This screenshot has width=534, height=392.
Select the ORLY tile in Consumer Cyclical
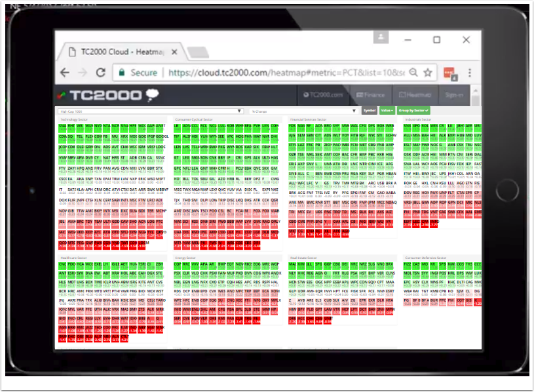tap(275, 223)
